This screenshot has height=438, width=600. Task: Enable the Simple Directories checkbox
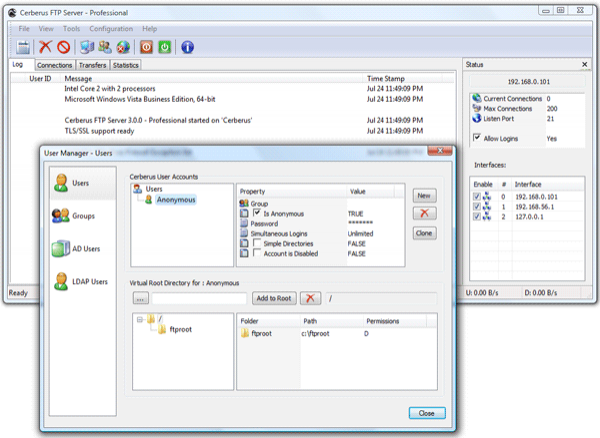(x=257, y=243)
